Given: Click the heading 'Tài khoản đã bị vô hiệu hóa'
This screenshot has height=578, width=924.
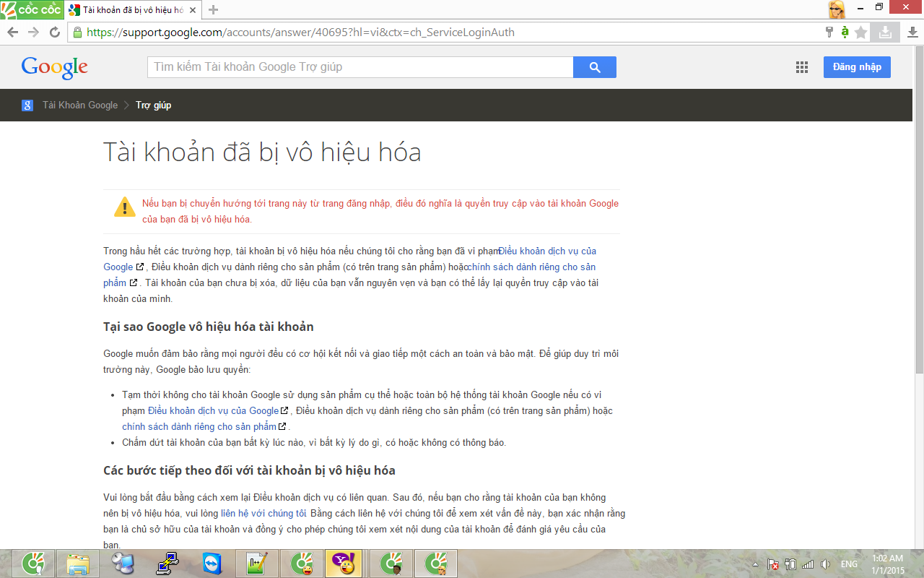Looking at the screenshot, I should click(x=262, y=152).
